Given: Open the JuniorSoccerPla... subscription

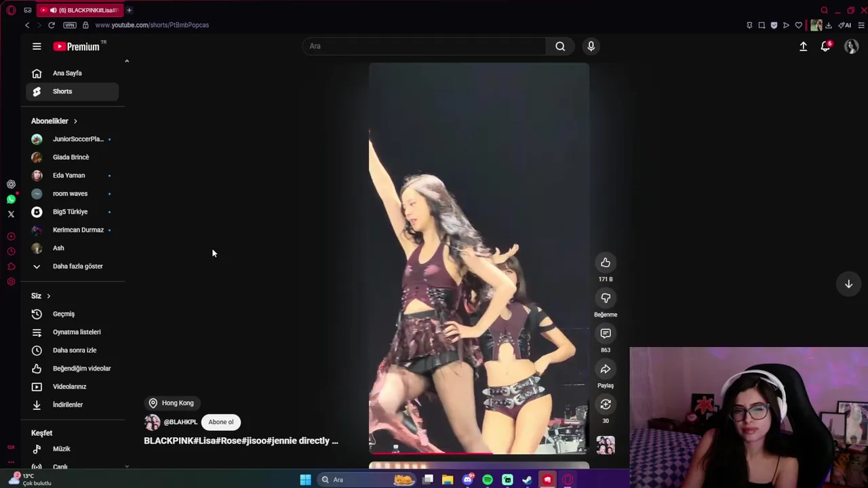Looking at the screenshot, I should pos(72,139).
